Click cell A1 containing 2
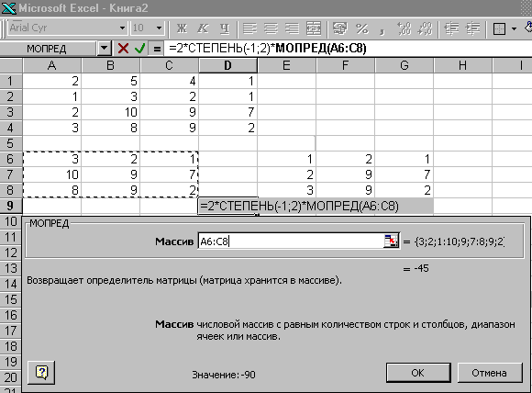Image resolution: width=532 pixels, height=393 pixels. (x=52, y=81)
